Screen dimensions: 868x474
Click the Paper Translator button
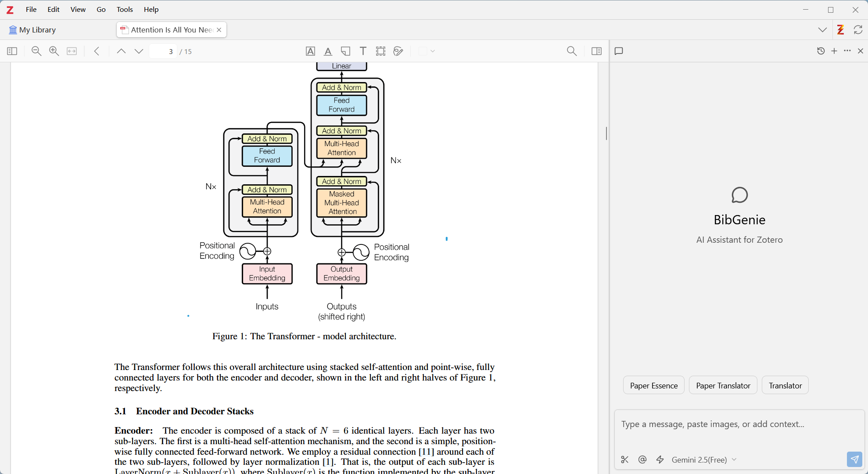point(723,385)
